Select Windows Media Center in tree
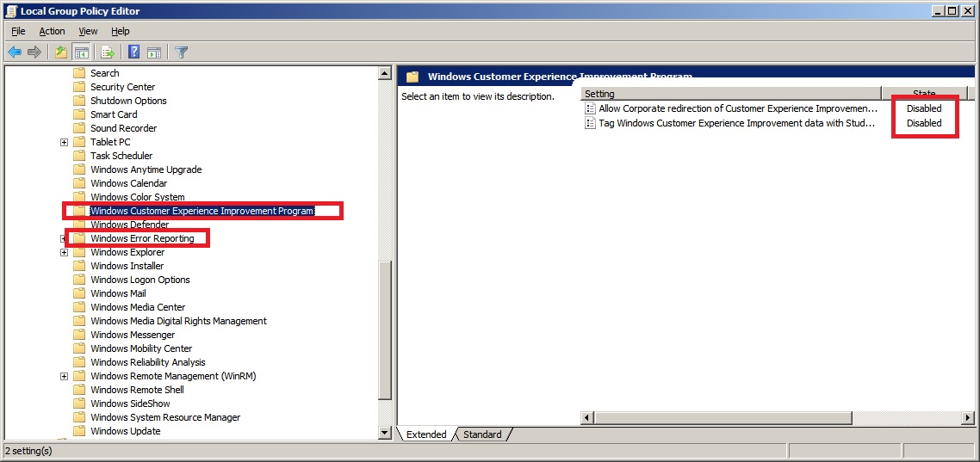 click(x=138, y=307)
